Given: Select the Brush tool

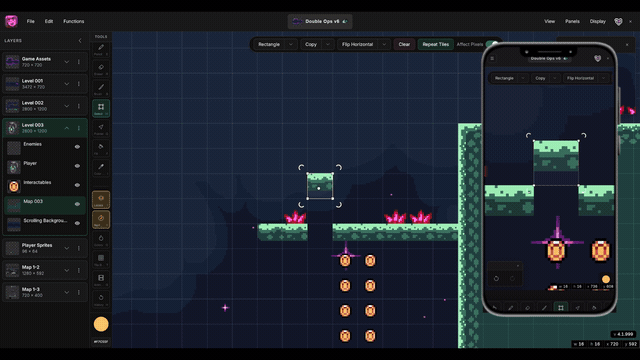Looking at the screenshot, I should pyautogui.click(x=101, y=89).
